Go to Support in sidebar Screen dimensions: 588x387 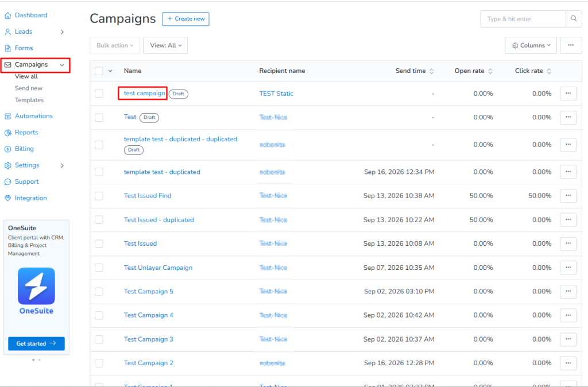26,181
